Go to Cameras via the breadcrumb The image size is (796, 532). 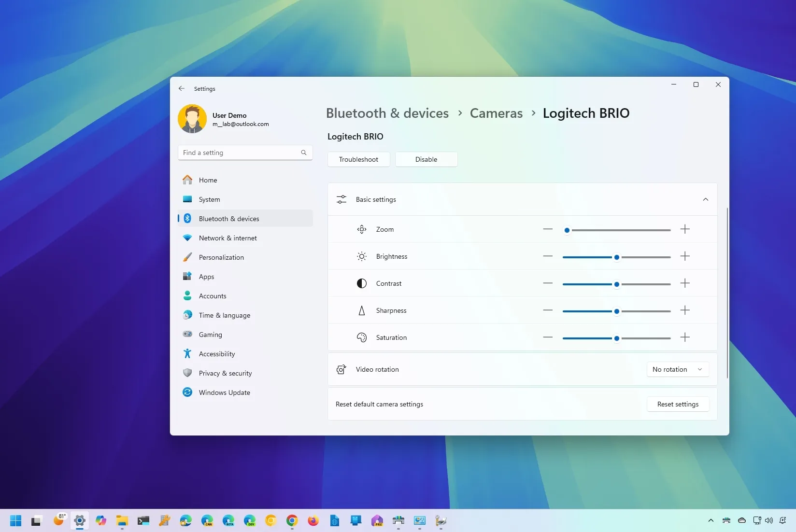496,113
